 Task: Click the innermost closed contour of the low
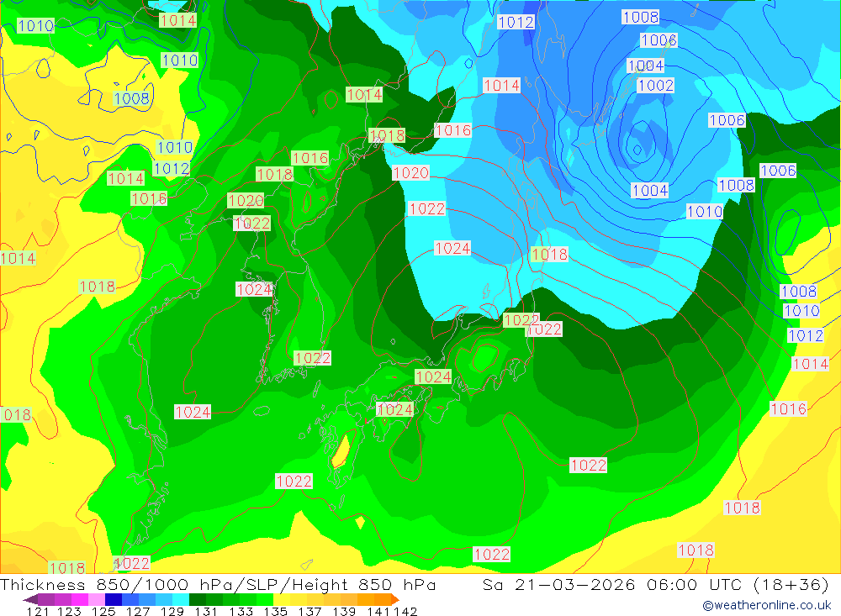637,150
